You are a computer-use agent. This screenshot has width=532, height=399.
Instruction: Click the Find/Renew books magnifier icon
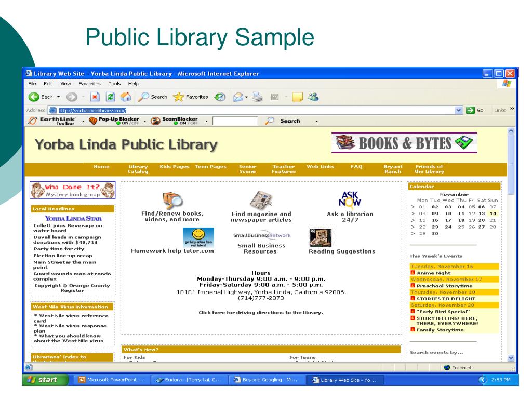(x=172, y=201)
